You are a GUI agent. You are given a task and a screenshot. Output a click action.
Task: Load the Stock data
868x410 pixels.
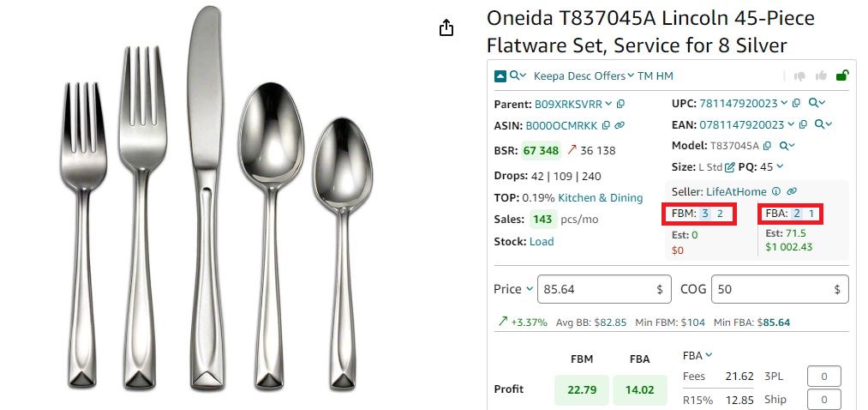pos(542,242)
